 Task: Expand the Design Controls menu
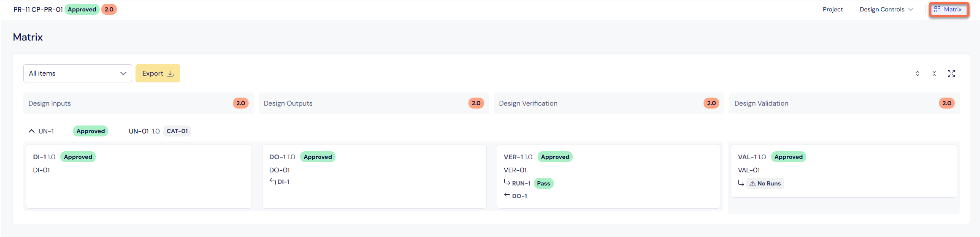(x=886, y=9)
